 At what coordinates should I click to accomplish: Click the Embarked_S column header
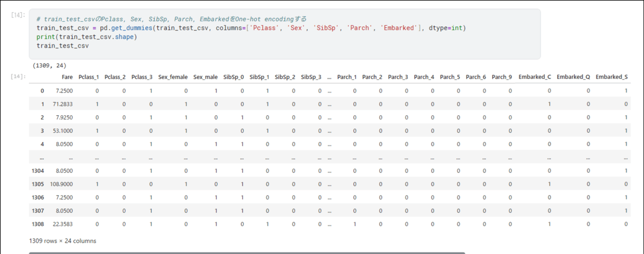coord(611,77)
